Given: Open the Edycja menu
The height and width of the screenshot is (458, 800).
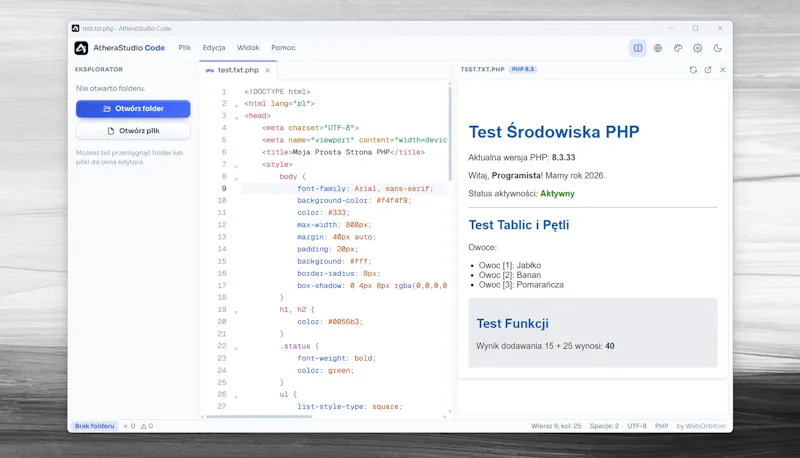Looking at the screenshot, I should click(x=214, y=47).
